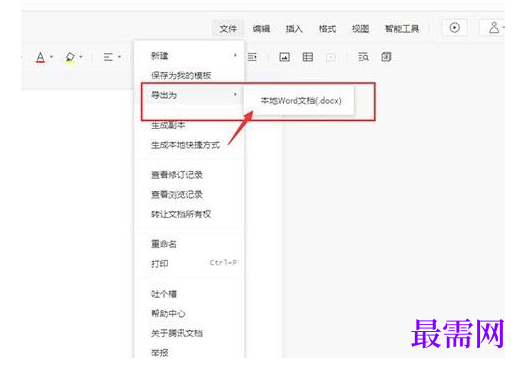Start presentation with play icon
Viewport: 523px width, 365px height.
[x=454, y=27]
